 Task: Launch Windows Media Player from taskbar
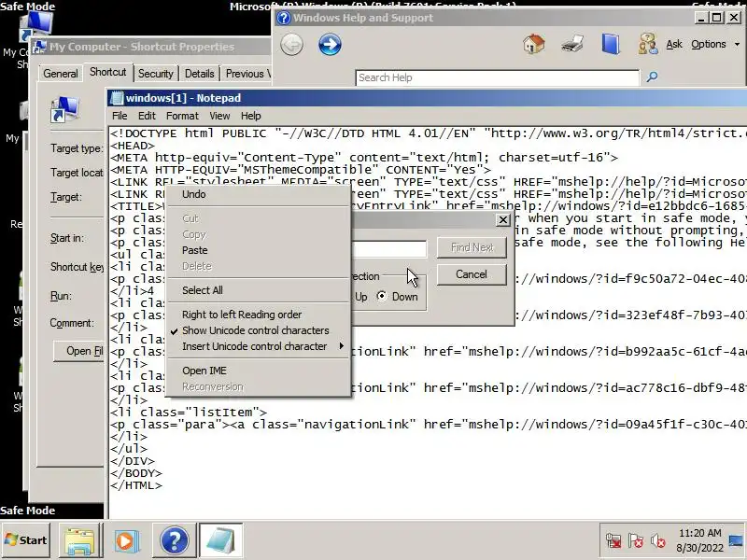(x=126, y=541)
